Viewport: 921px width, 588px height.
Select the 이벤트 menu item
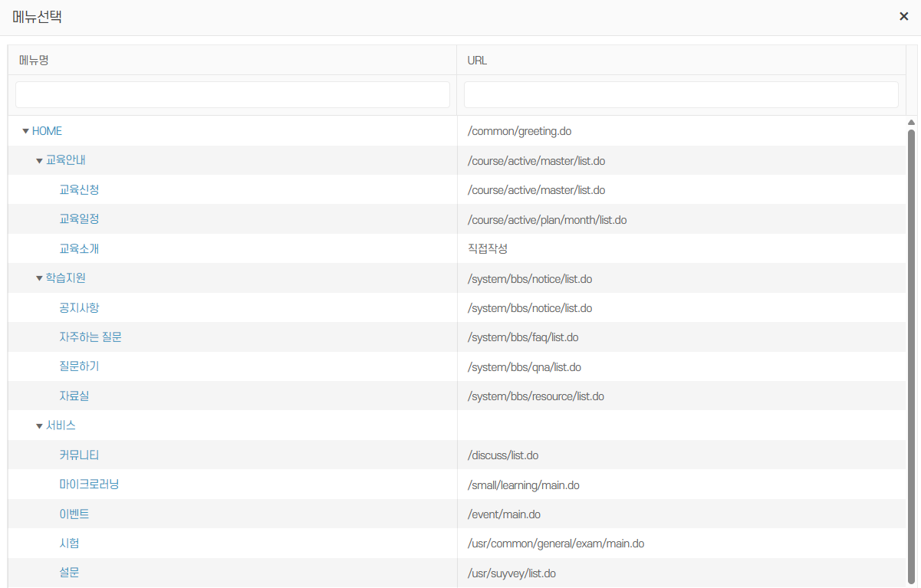tap(74, 514)
